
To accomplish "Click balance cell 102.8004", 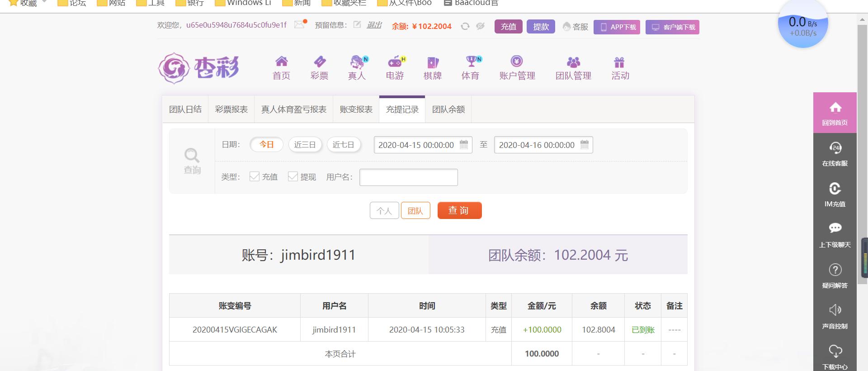I will (x=599, y=330).
